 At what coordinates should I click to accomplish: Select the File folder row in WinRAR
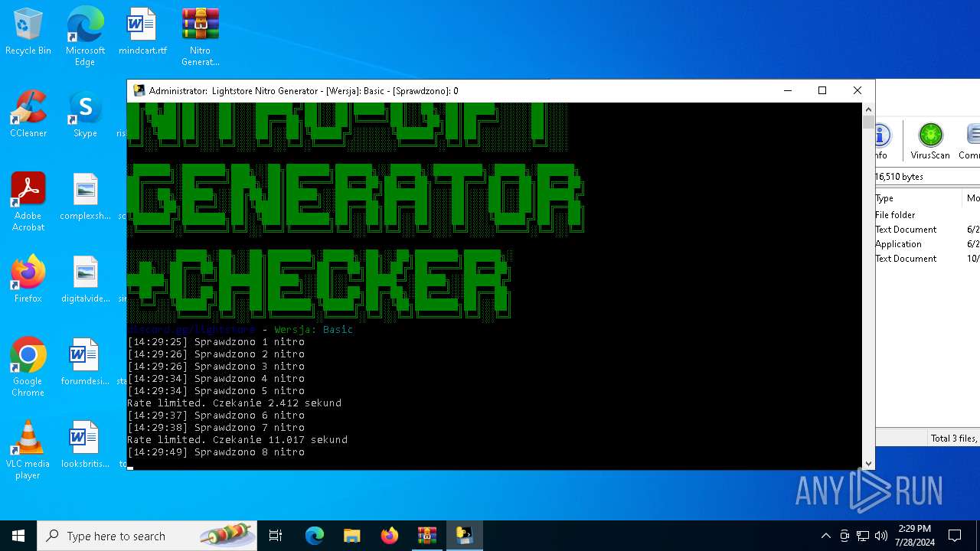(927, 215)
